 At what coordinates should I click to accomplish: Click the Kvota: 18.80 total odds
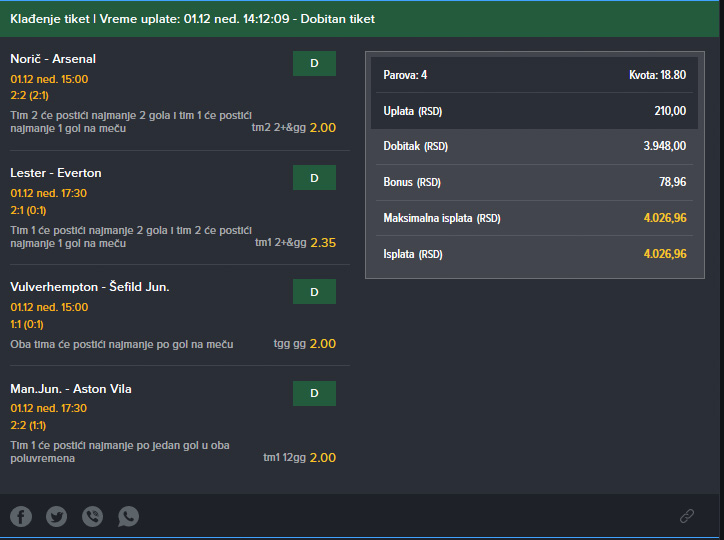(x=658, y=75)
